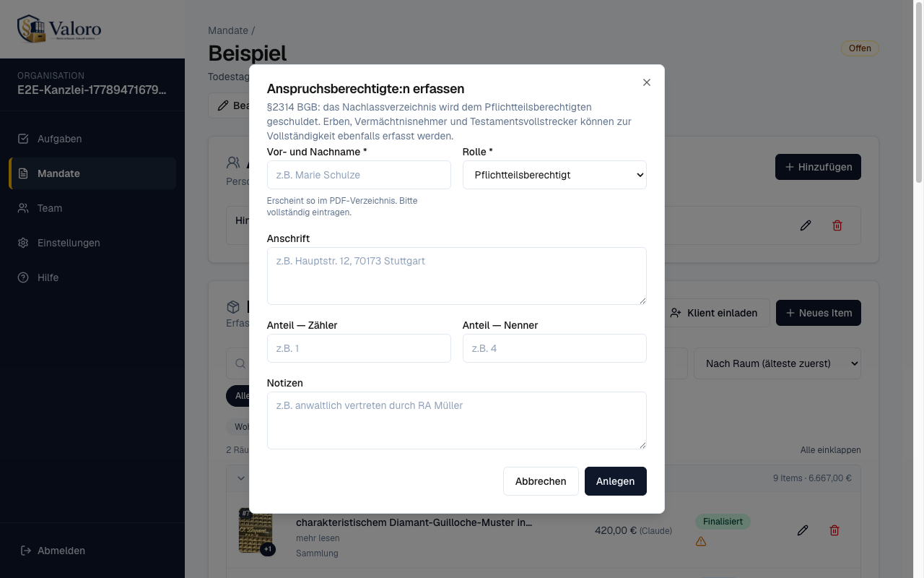This screenshot has width=924, height=578.
Task: Open the Rolle dropdown showing Pflichtteilsberechtigt
Action: click(x=554, y=175)
